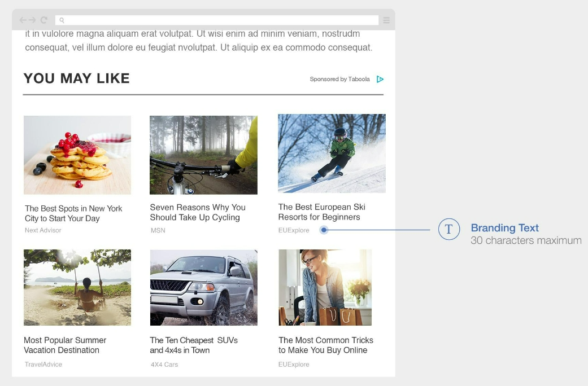588x386 pixels.
Task: Open the Sponsored by Taboola link
Action: (x=339, y=80)
